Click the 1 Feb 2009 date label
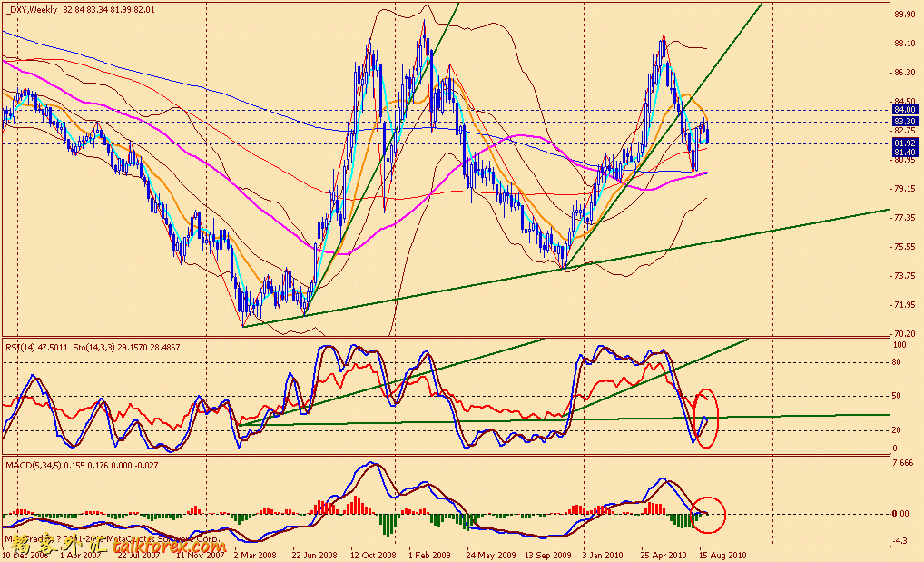This screenshot has width=924, height=562. point(429,555)
